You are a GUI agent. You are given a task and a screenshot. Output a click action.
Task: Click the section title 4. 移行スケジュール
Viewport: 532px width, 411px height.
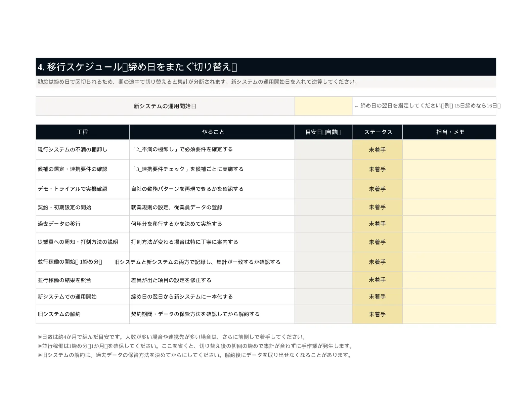click(137, 67)
